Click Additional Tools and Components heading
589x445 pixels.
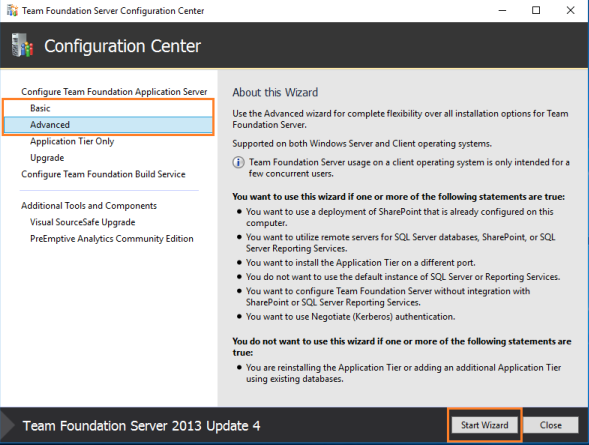(89, 206)
